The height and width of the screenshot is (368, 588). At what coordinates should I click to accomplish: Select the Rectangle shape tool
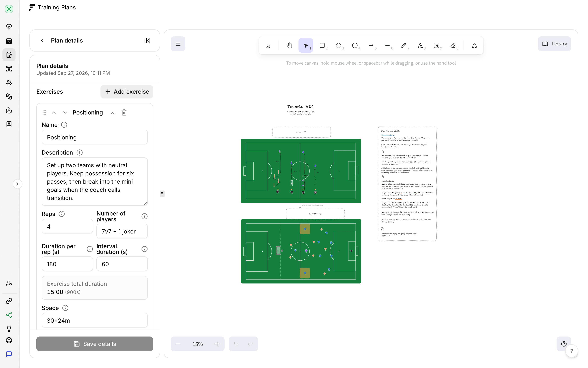click(322, 46)
